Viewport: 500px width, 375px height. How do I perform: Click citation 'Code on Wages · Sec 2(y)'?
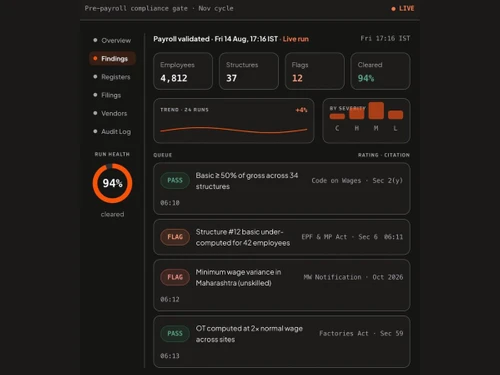(357, 181)
